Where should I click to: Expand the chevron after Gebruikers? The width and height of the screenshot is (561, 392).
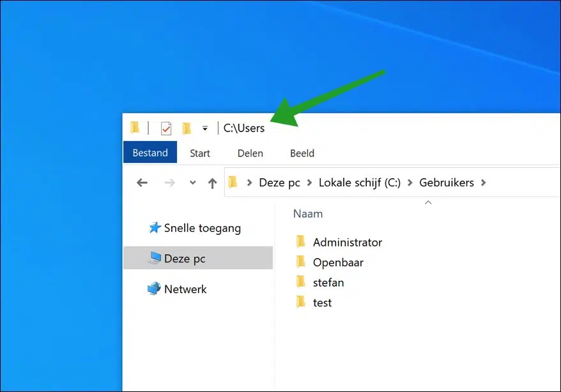(483, 183)
